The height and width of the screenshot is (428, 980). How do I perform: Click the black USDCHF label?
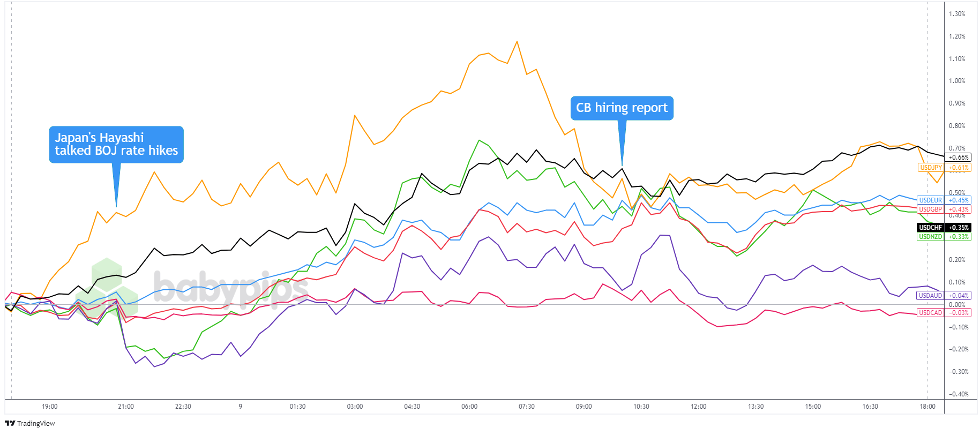(x=931, y=228)
